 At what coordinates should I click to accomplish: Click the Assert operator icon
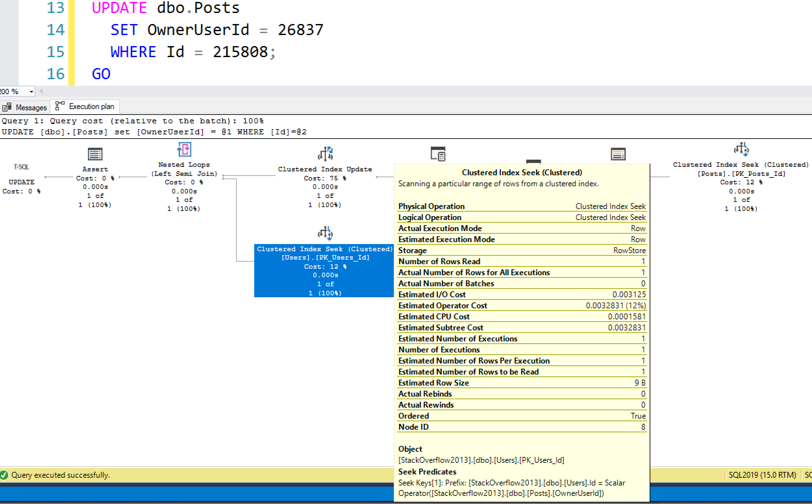pos(95,154)
